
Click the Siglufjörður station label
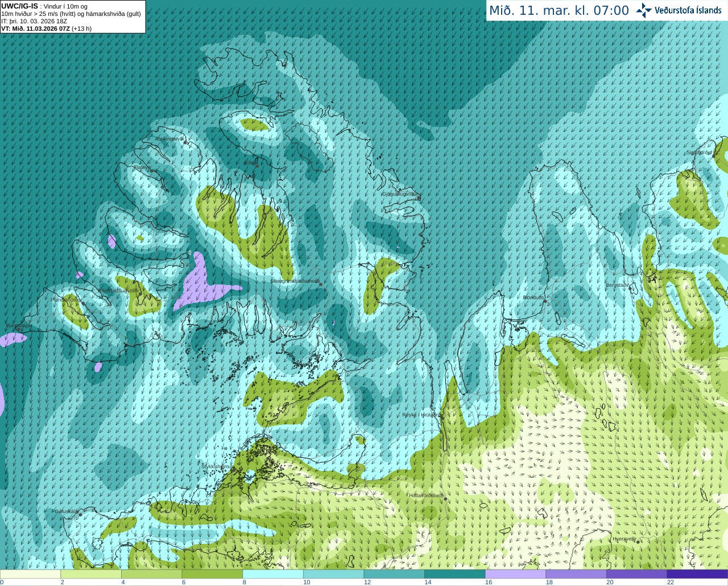click(699, 152)
